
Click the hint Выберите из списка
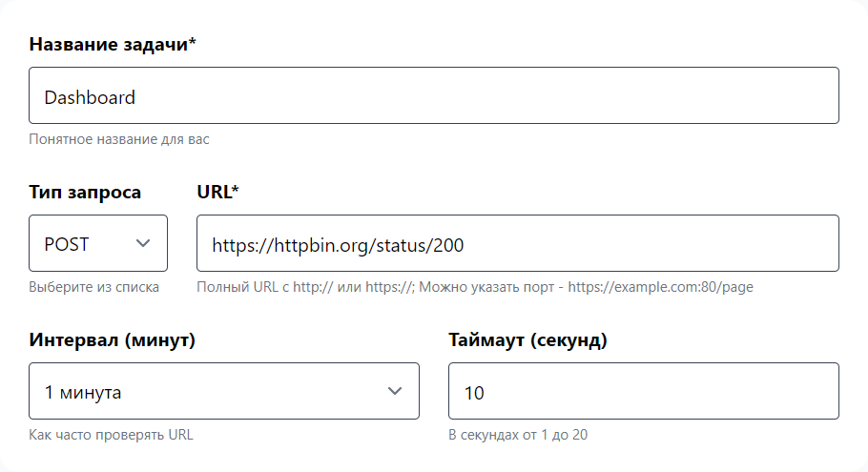click(x=93, y=287)
